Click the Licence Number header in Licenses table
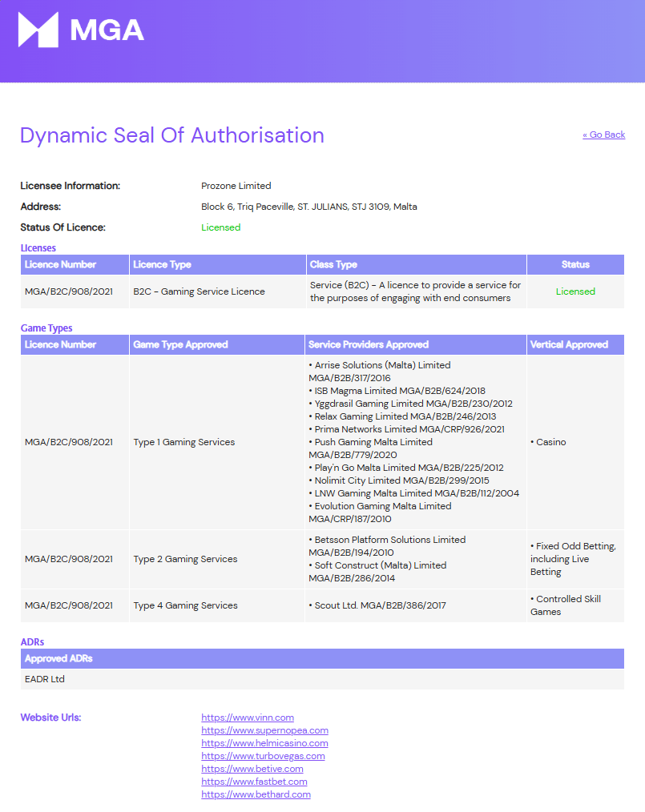Screen dimensions: 645x812 75,264
